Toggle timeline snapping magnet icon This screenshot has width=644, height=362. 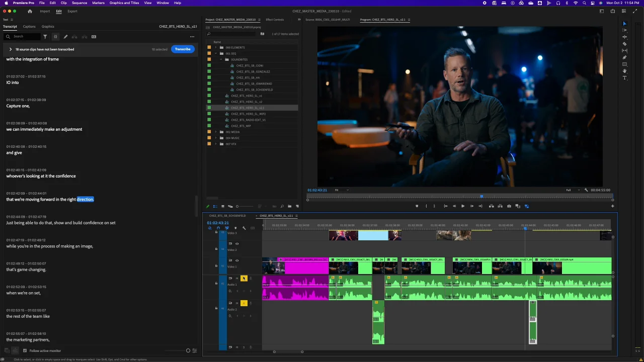pos(218,228)
